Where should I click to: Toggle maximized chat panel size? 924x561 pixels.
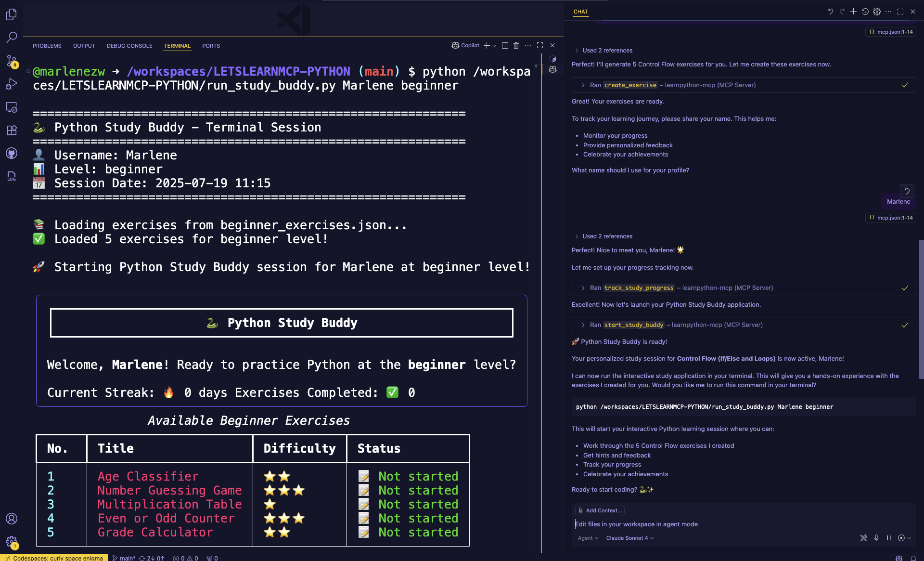tap(900, 12)
